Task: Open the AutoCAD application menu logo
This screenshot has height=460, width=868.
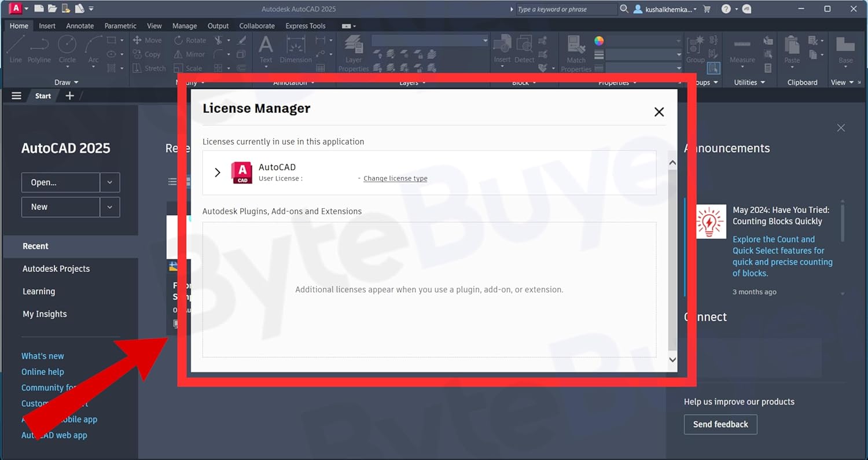Action: pyautogui.click(x=16, y=9)
